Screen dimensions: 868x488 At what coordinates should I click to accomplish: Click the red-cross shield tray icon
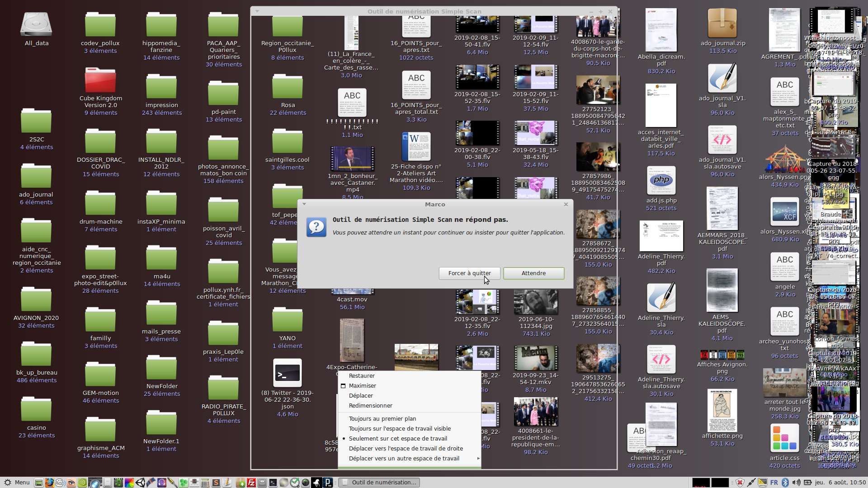pyautogui.click(x=740, y=483)
